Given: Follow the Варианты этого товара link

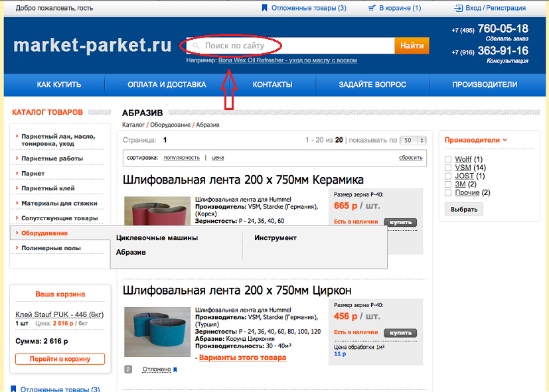Looking at the screenshot, I should [243, 358].
